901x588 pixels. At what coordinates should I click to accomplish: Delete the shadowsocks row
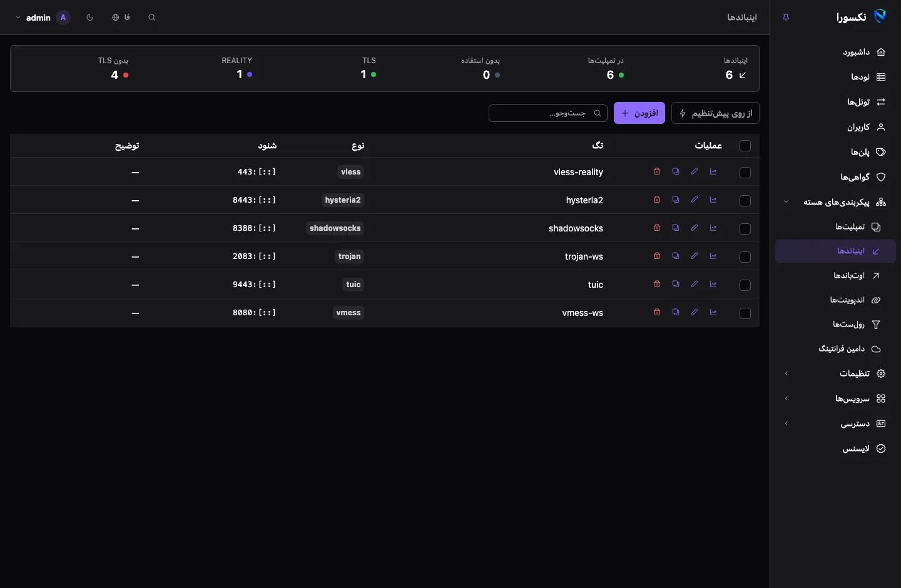657,228
